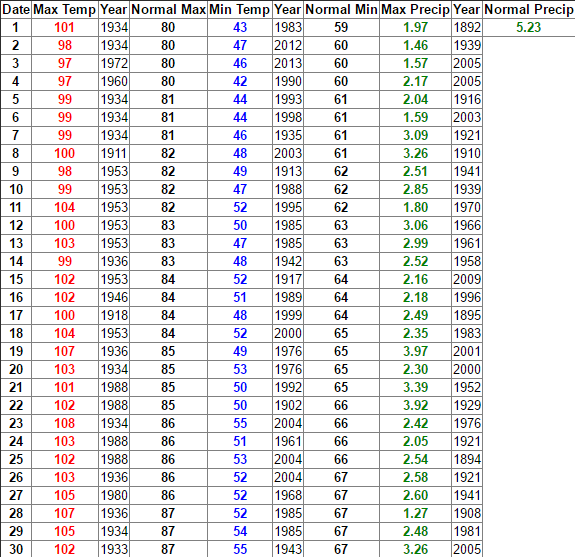Click the Max Temp column header
575x557 pixels.
tap(65, 10)
